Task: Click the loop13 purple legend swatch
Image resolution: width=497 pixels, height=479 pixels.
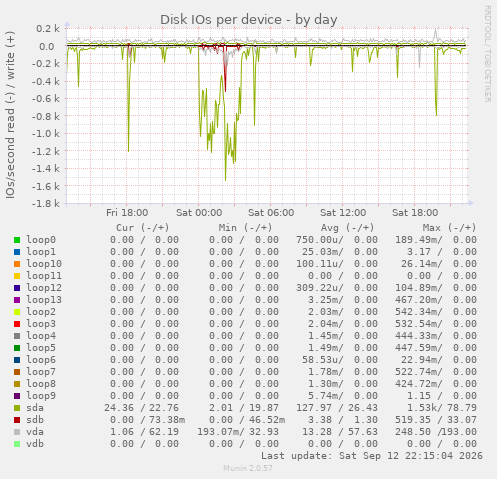Action: (x=17, y=300)
